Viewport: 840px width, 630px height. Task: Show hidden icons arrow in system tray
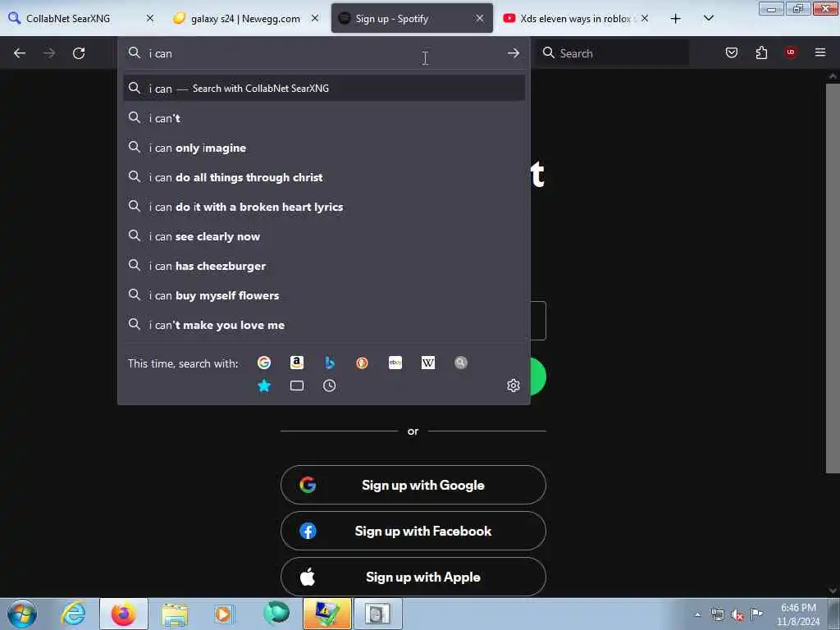697,615
